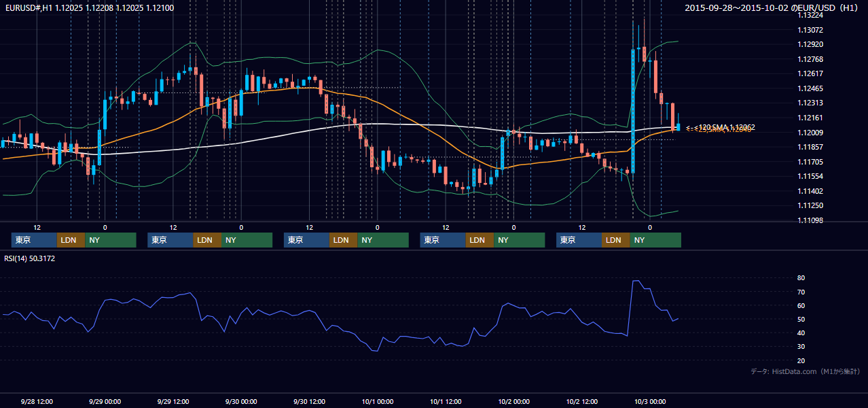
Task: Click price axis value 1.13072
Action: click(x=810, y=30)
